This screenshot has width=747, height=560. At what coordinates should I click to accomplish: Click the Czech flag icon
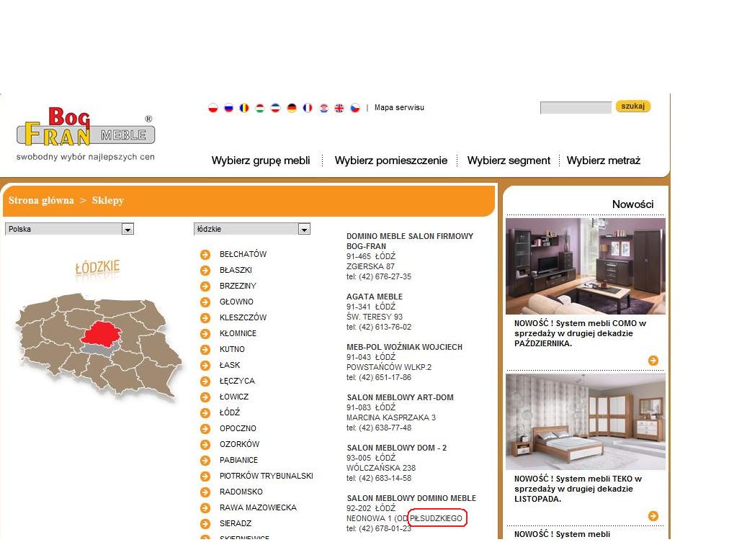(x=355, y=108)
